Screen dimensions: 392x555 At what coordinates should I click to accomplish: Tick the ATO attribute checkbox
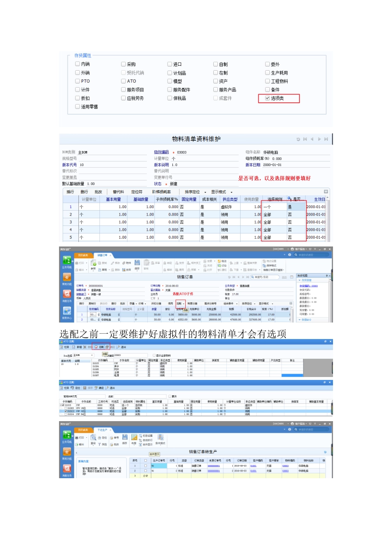[x=123, y=81]
